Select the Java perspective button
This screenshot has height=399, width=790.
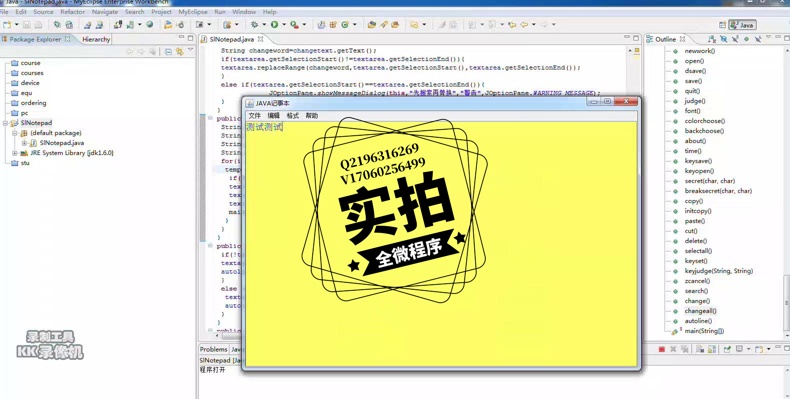coord(742,25)
